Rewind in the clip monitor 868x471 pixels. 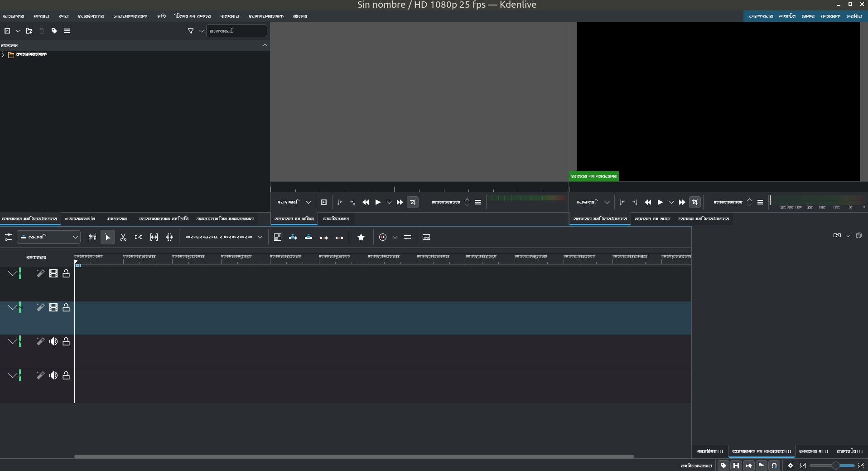coord(366,202)
